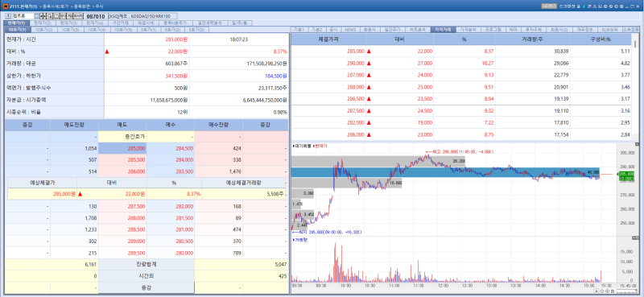Click the stock code field 087010

click(96, 16)
